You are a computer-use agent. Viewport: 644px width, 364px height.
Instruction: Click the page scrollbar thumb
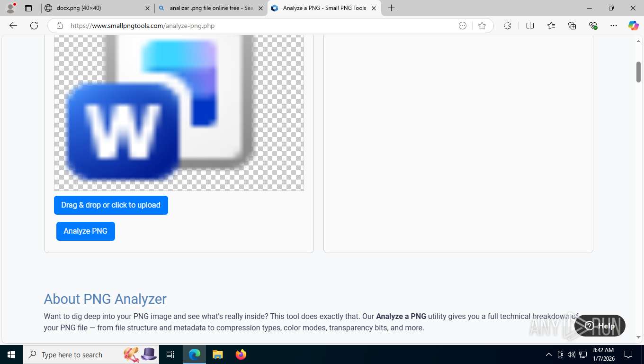coord(638,72)
